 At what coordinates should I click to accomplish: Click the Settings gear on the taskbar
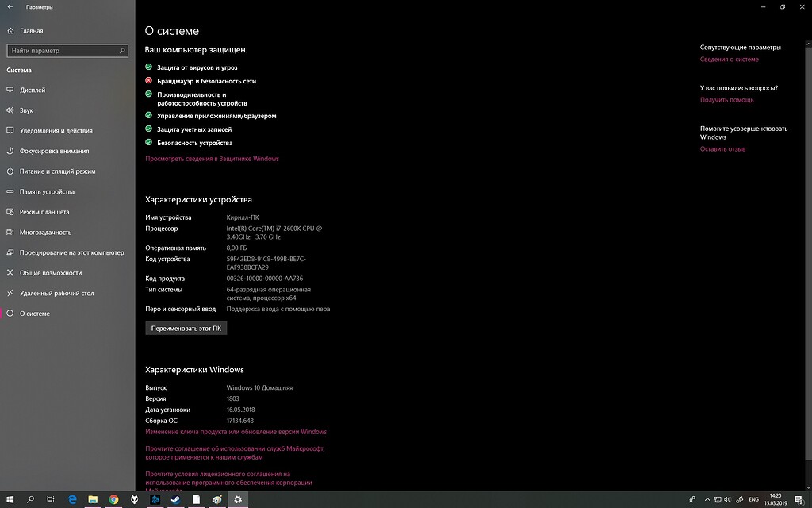[x=238, y=500]
